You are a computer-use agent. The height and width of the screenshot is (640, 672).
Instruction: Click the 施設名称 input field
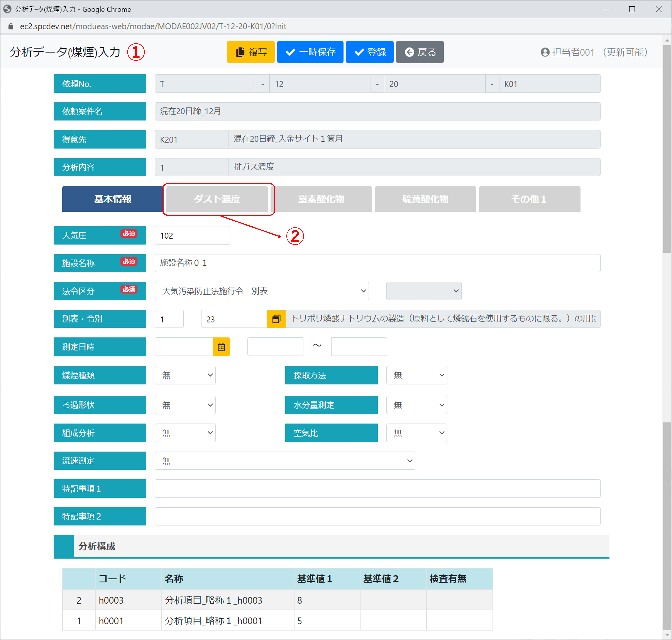pyautogui.click(x=377, y=263)
